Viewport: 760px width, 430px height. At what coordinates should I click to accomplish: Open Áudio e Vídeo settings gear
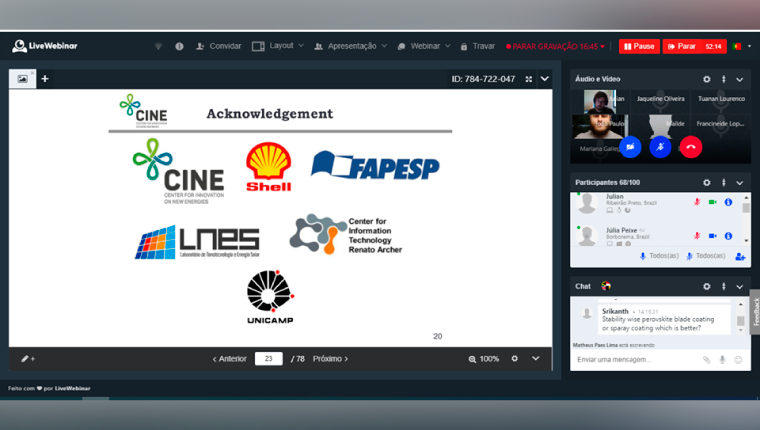click(707, 79)
